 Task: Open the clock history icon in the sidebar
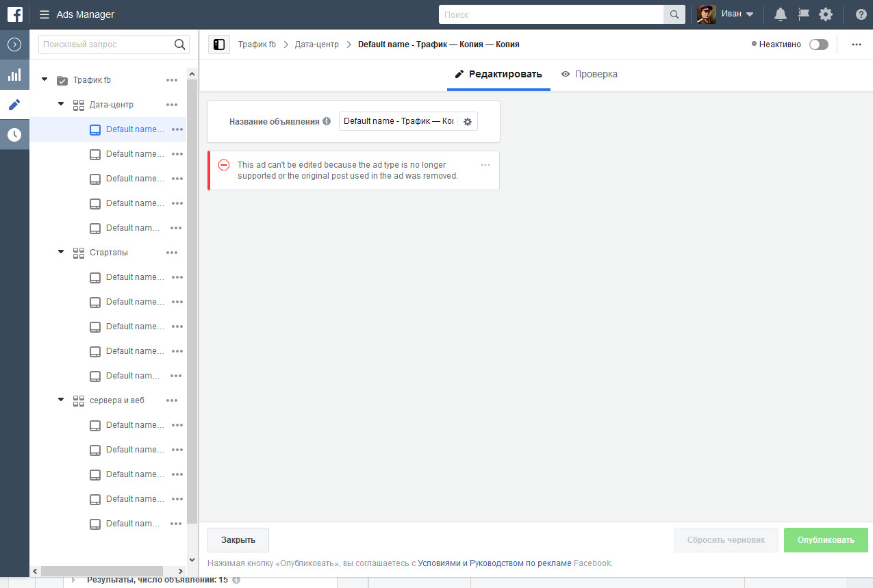(14, 135)
